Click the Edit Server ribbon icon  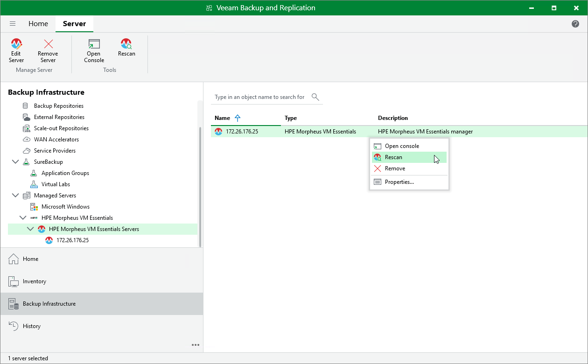16,44
